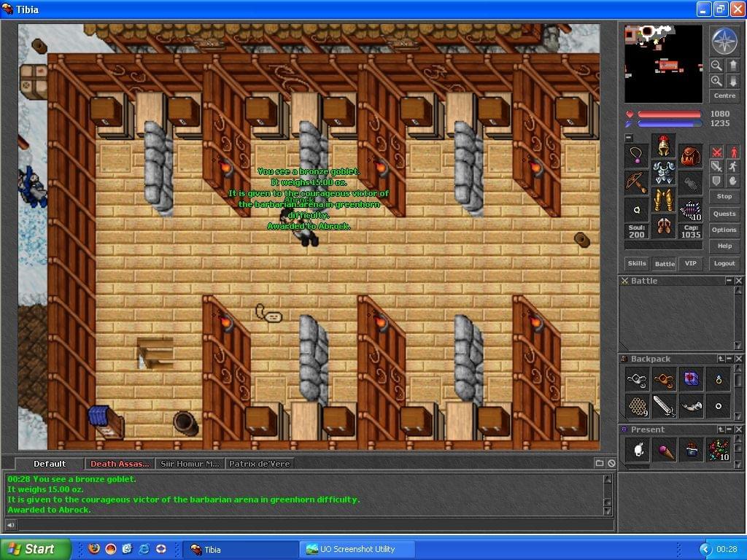Zoom out the minimap
The width and height of the screenshot is (747, 560).
[x=716, y=65]
